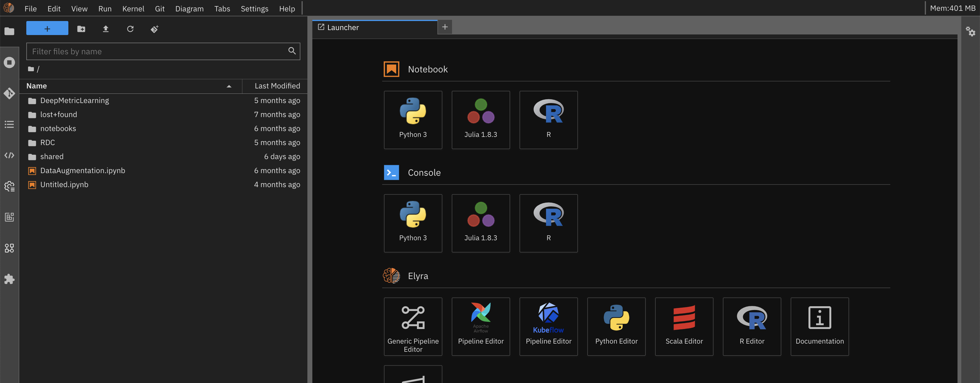Create a new folder in the file browser
This screenshot has height=383, width=980.
(81, 29)
